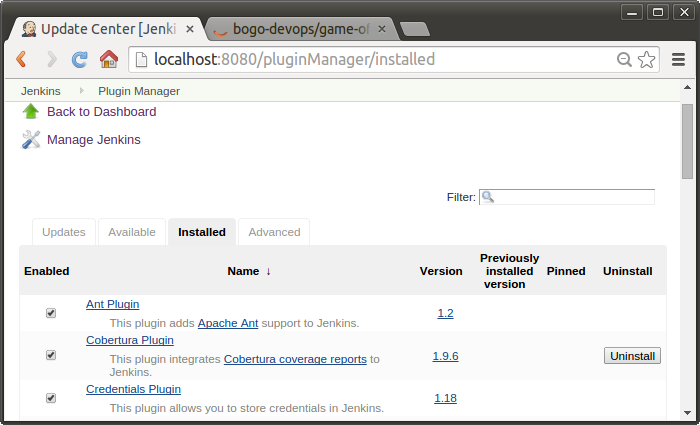Click Cobertura version 1.9.6 link
This screenshot has width=700, height=425.
[x=446, y=356]
